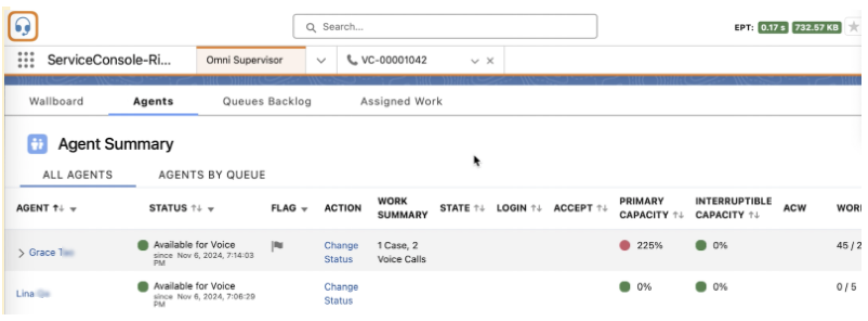The width and height of the screenshot is (868, 321).
Task: Click into the Search field
Action: click(445, 27)
